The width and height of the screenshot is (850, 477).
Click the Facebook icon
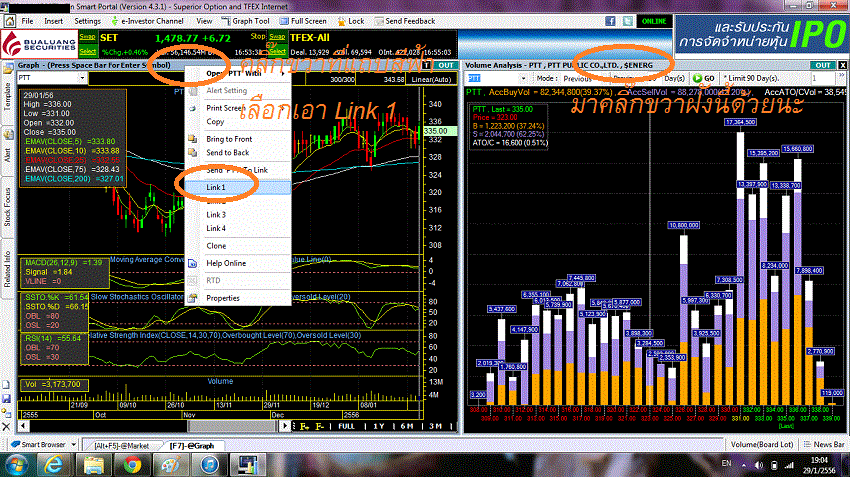[610, 21]
